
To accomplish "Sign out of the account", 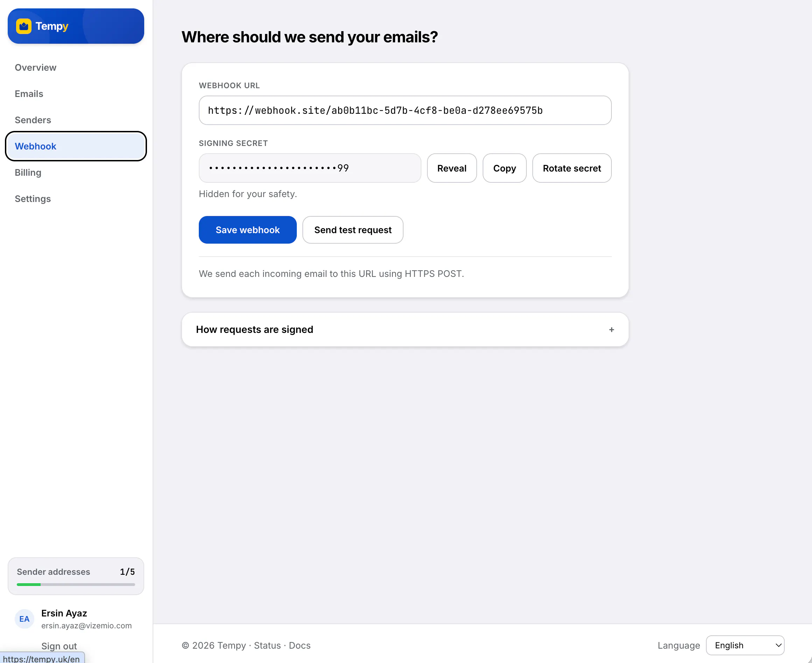I will 59,646.
